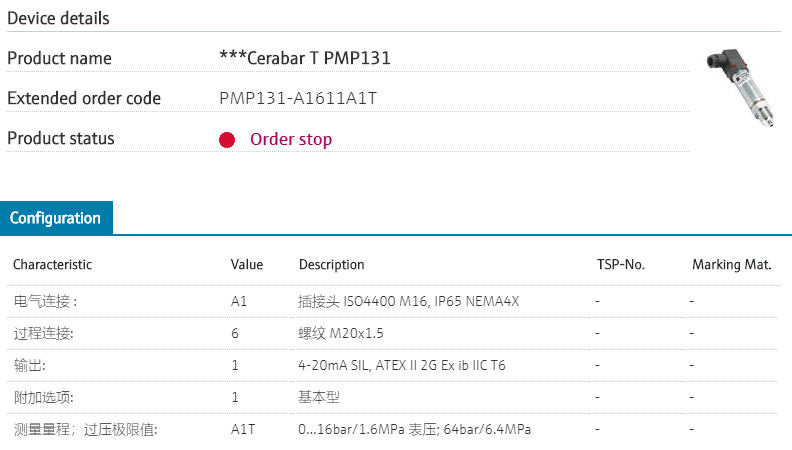
Task: Click the Description column header
Action: coord(331,265)
